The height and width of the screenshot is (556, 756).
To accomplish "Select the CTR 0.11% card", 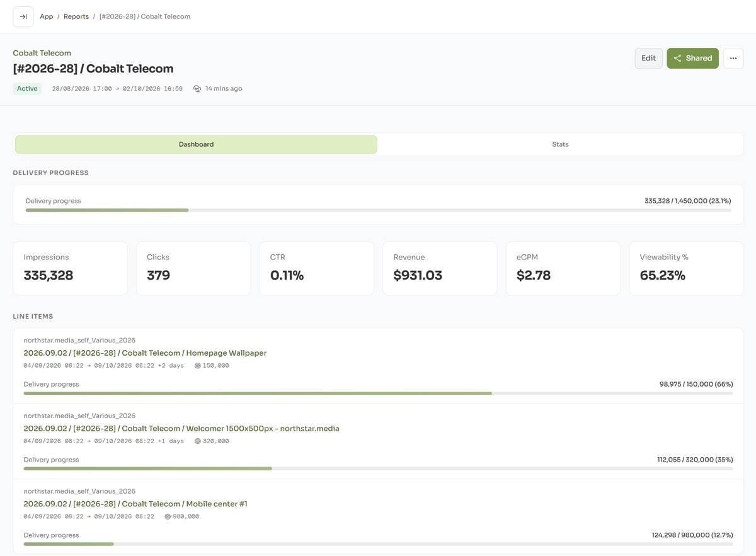I will (316, 268).
